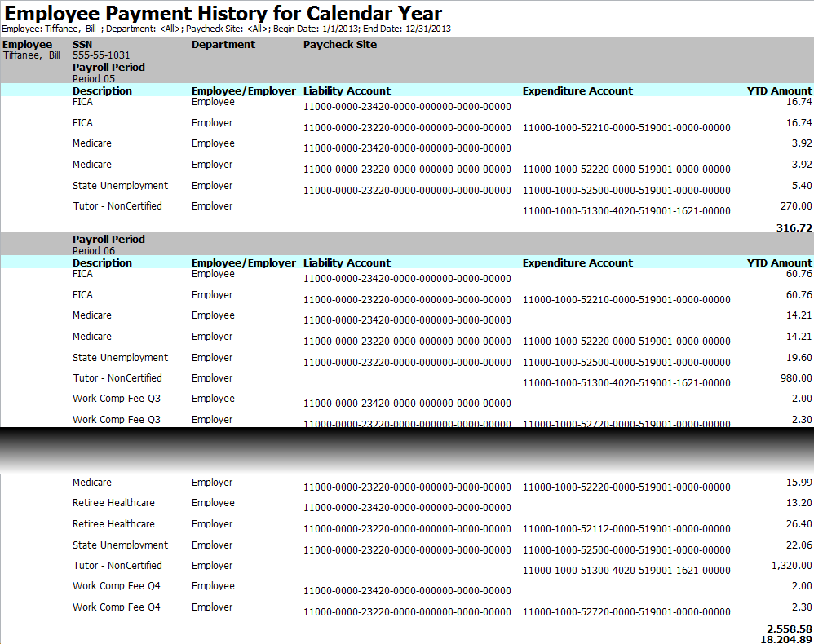The width and height of the screenshot is (814, 644).
Task: Click Period 05 'Tutor - NonCertified' description
Action: pos(117,206)
